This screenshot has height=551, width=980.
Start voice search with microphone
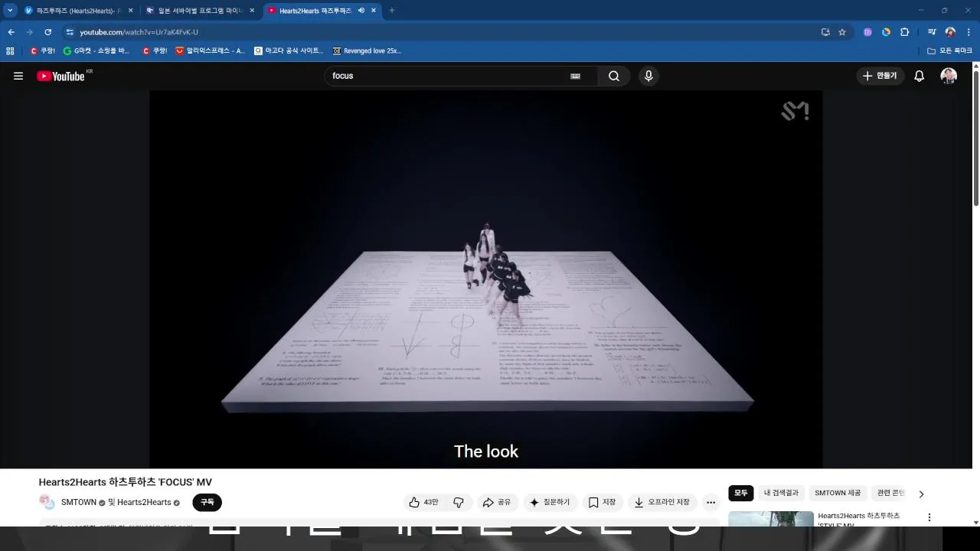pos(648,76)
